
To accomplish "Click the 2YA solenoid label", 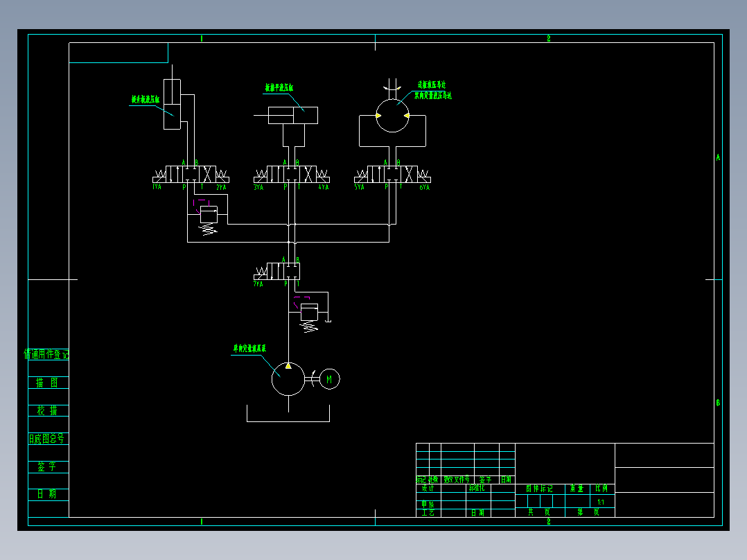I will tap(221, 188).
